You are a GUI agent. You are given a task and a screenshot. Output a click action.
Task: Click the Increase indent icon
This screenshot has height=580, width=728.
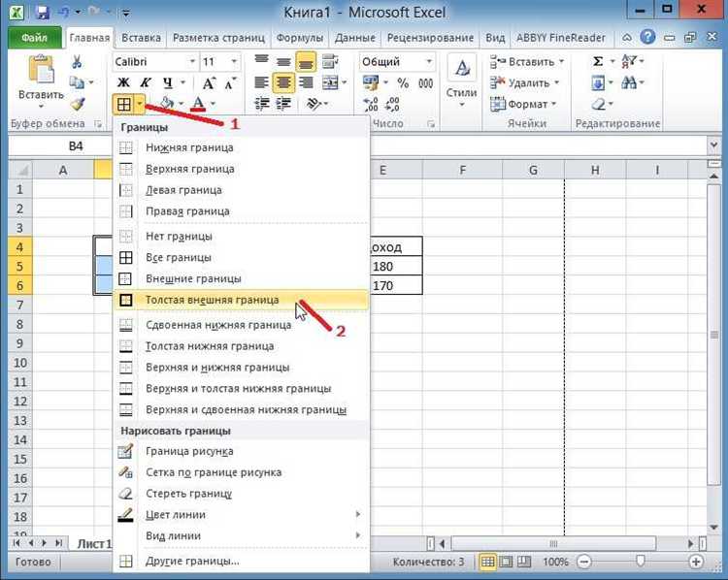click(x=283, y=104)
